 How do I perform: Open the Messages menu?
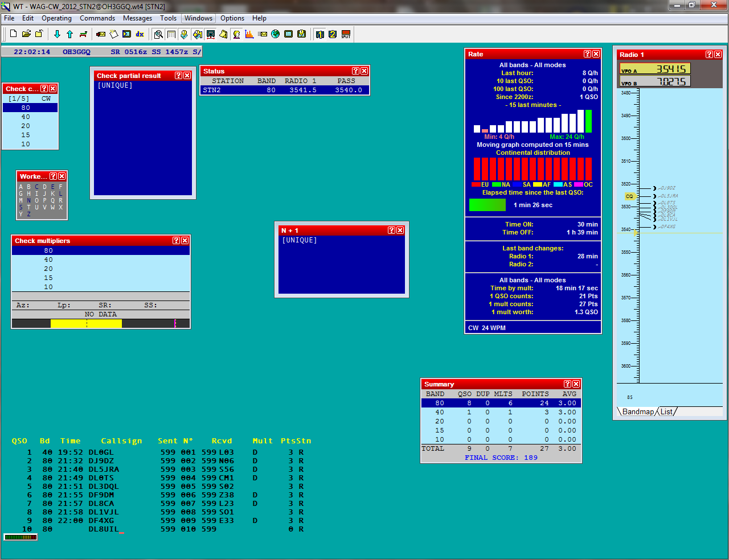click(137, 18)
